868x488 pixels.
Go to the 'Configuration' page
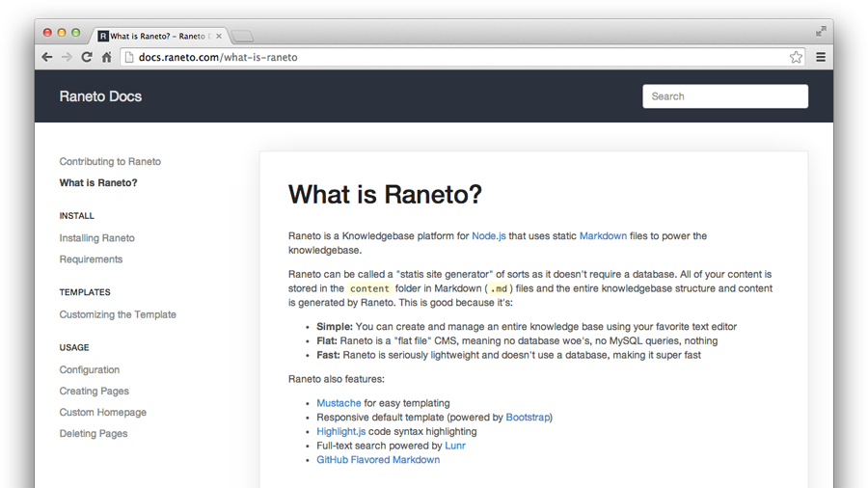(89, 369)
